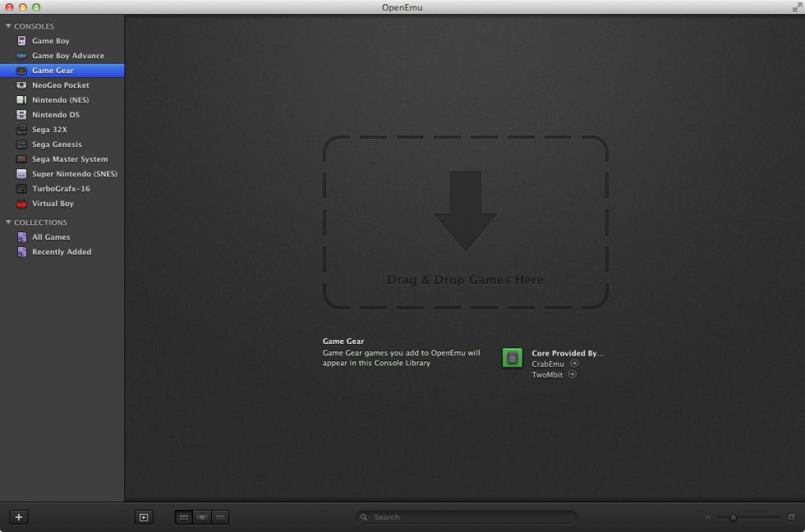Click in the Search field
The height and width of the screenshot is (532, 805).
467,517
